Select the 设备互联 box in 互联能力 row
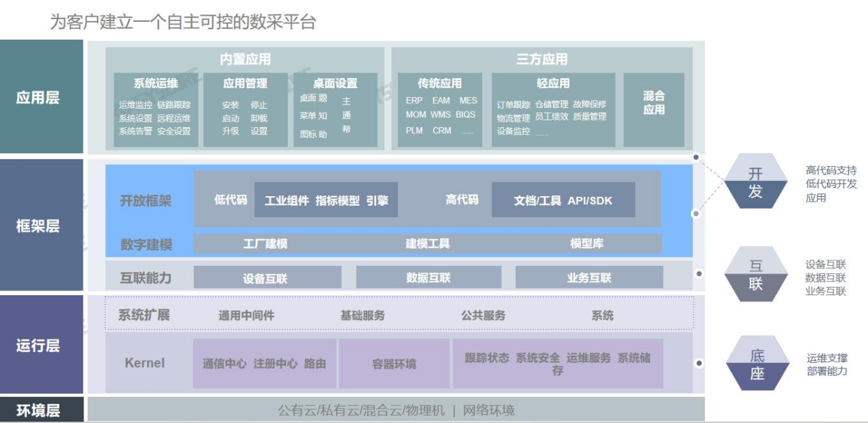The width and height of the screenshot is (868, 423). [x=267, y=277]
